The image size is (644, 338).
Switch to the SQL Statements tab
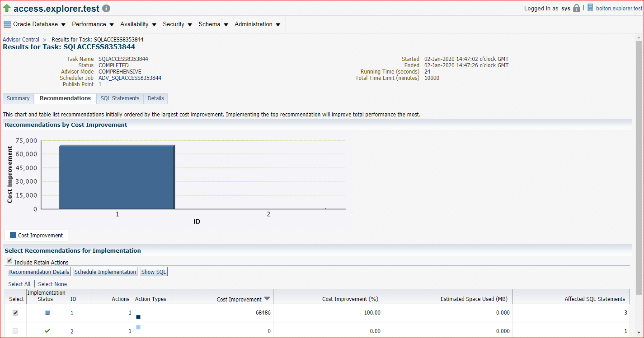120,98
